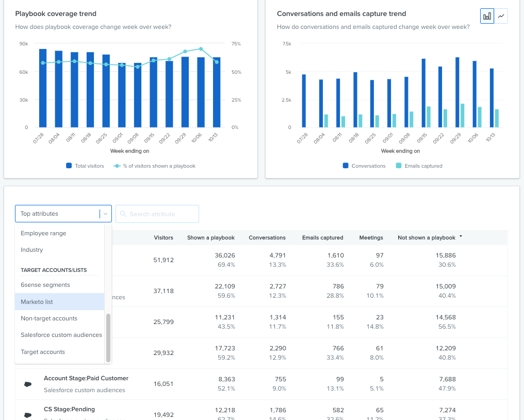Sort by Visitors column
Viewport: 524px width, 420px height.
(x=163, y=237)
